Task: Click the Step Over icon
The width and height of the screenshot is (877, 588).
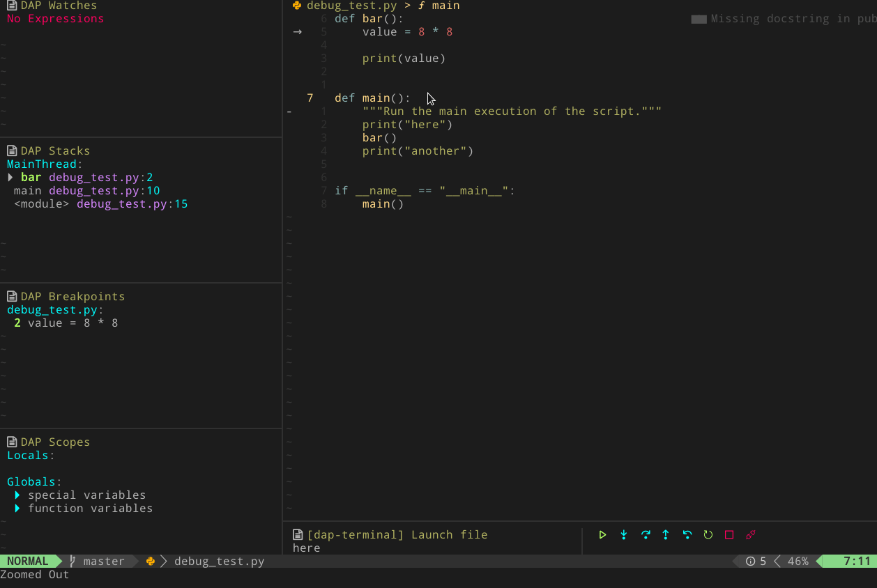Action: click(645, 534)
